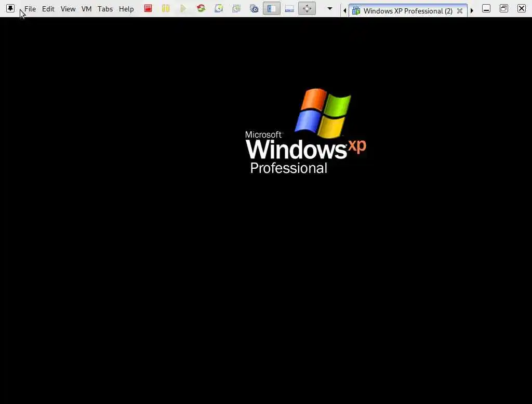Open the Tabs menu
This screenshot has width=532, height=404.
click(105, 9)
